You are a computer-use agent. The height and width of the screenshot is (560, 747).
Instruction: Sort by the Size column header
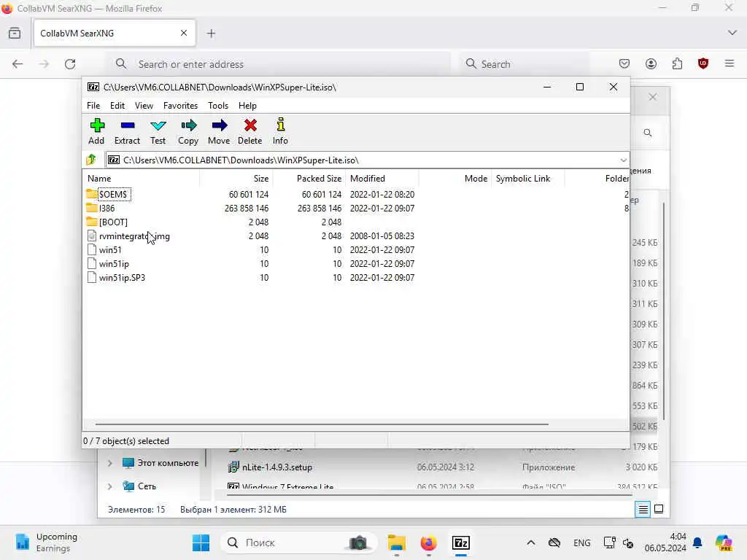(236, 178)
